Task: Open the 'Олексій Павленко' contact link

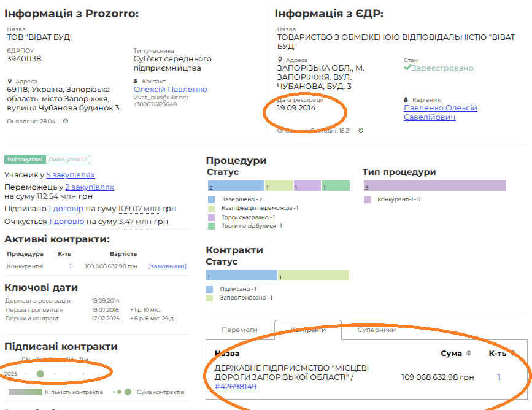Action: click(x=170, y=90)
